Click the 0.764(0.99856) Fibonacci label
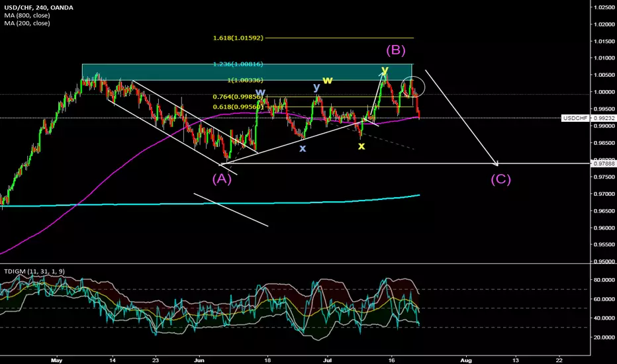 tap(238, 97)
